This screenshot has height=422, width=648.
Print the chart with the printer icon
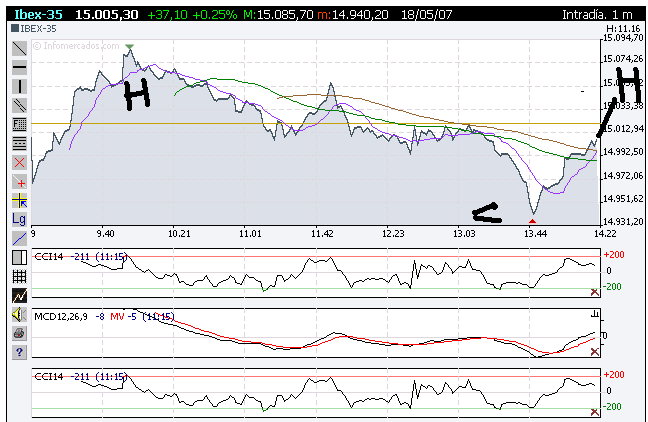[x=19, y=333]
